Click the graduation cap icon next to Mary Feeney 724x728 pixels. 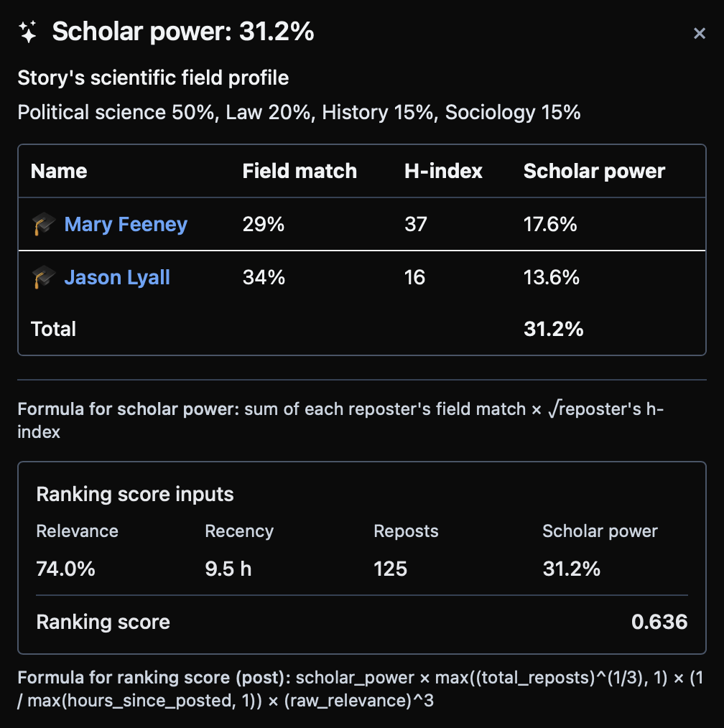click(43, 224)
